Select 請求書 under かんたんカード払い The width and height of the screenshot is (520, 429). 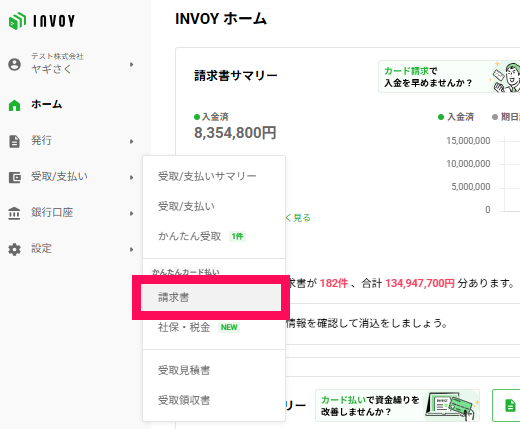[x=211, y=297]
